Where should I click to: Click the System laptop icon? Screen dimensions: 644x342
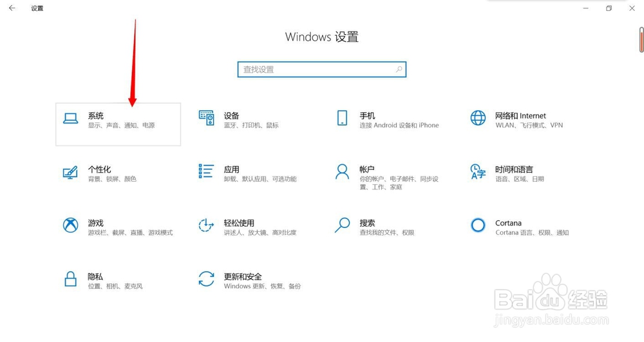coord(71,119)
